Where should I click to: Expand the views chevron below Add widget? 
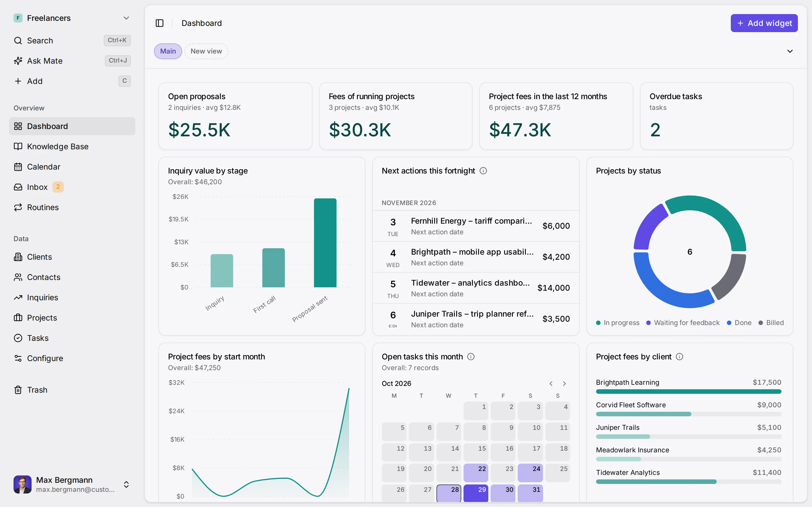[x=790, y=51]
